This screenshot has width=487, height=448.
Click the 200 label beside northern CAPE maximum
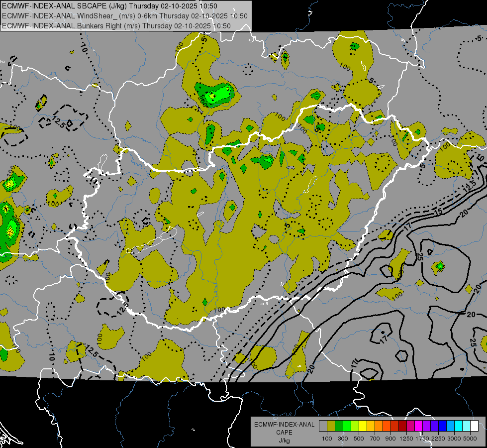click(202, 101)
